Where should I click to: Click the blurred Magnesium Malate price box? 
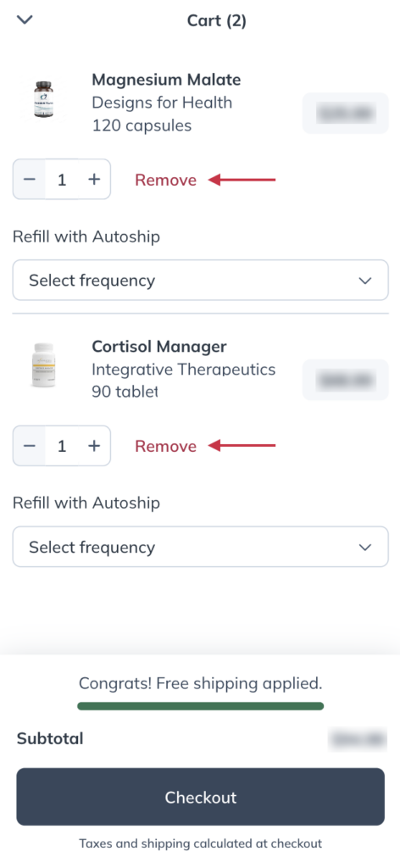(345, 114)
